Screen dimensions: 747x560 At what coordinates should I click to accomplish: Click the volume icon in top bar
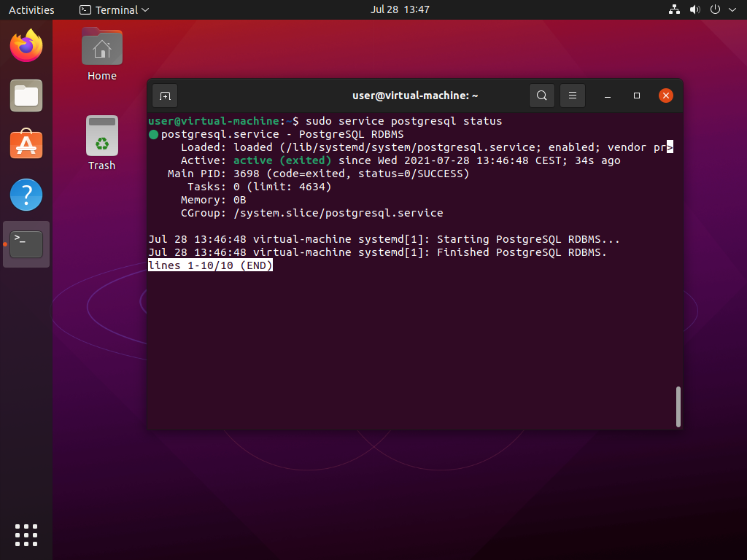[694, 10]
